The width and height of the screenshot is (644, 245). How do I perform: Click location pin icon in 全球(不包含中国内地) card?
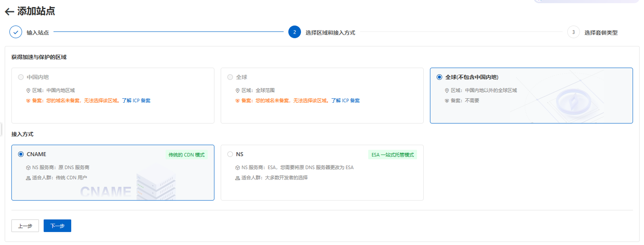coord(447,91)
